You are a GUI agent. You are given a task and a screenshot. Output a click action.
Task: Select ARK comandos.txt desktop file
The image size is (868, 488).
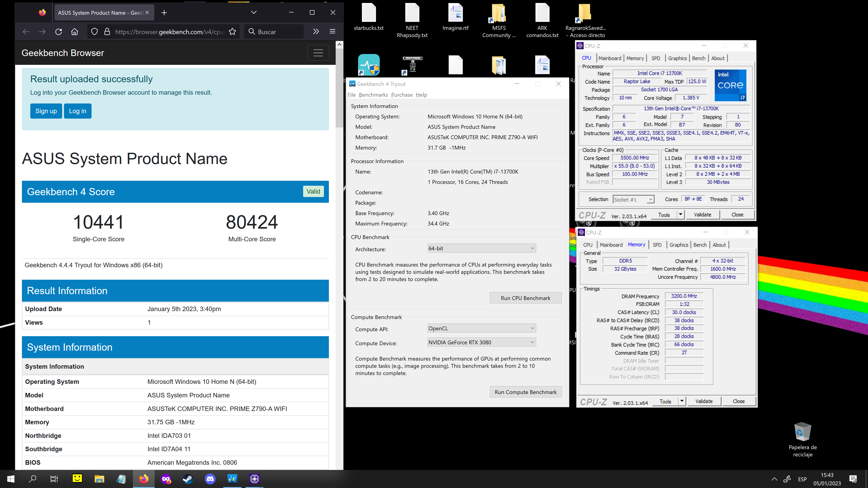pos(542,20)
